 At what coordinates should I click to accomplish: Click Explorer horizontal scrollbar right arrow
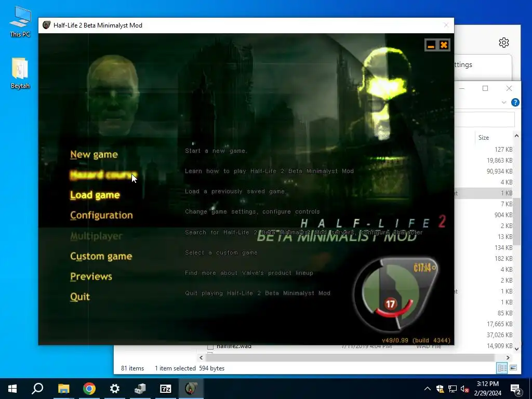[508, 357]
